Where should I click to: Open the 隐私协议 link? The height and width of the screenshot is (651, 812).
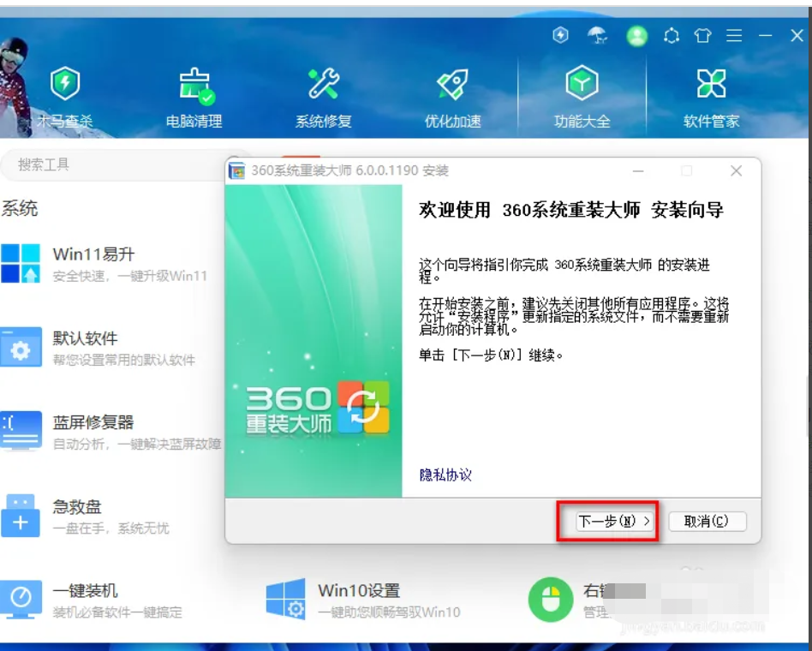pos(445,475)
